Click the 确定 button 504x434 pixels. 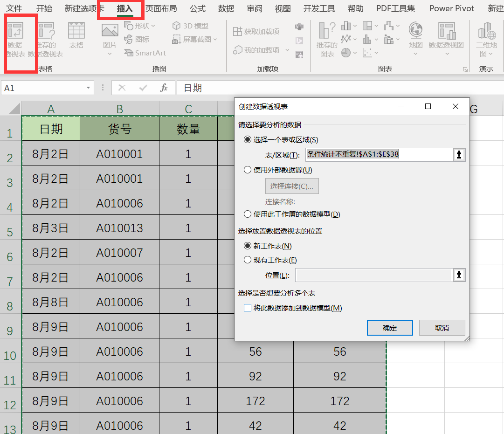[390, 328]
